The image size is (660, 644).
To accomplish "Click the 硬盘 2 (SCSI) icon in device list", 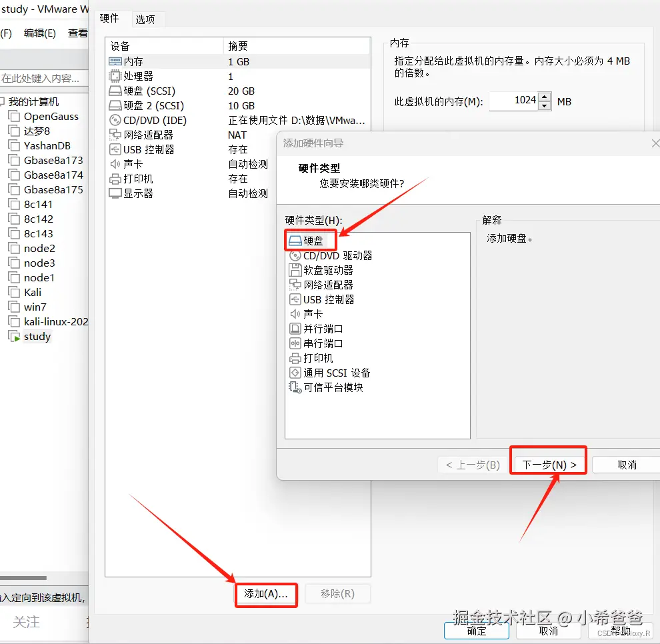I will point(115,105).
